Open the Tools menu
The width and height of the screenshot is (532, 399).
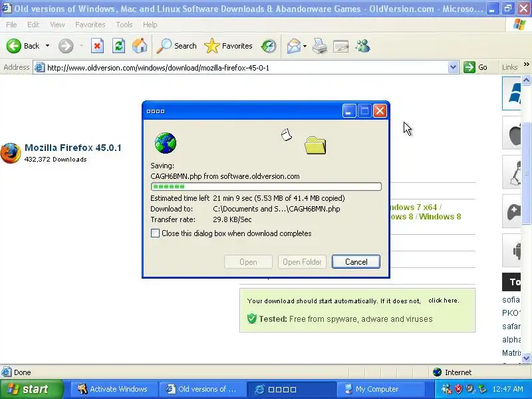[x=124, y=25]
